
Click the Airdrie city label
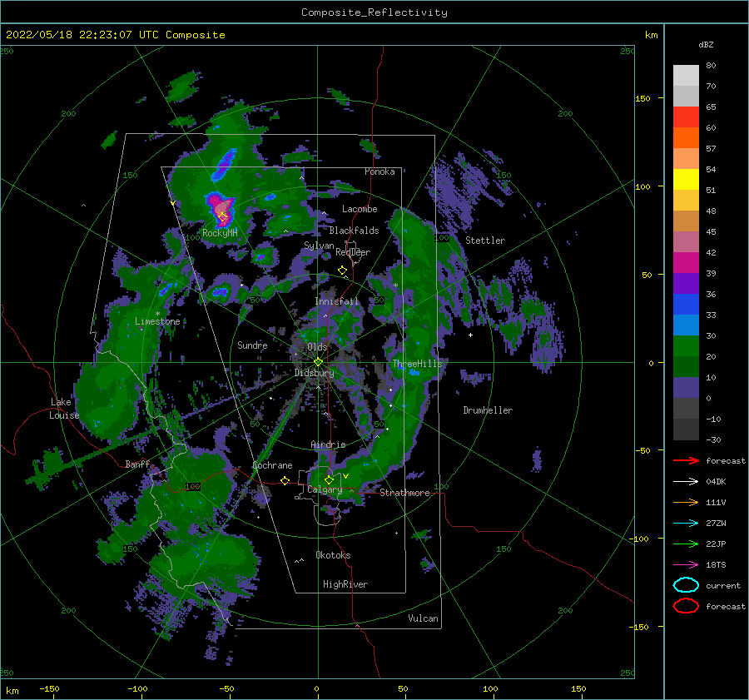pos(328,444)
